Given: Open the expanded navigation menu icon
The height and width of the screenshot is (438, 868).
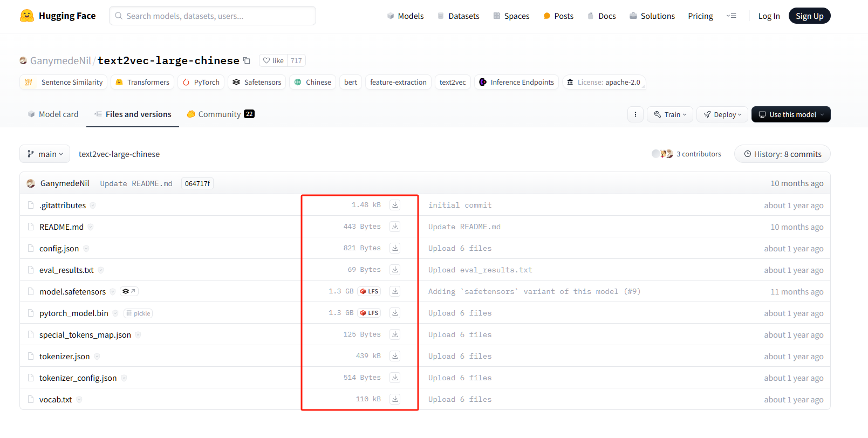Looking at the screenshot, I should tap(731, 16).
